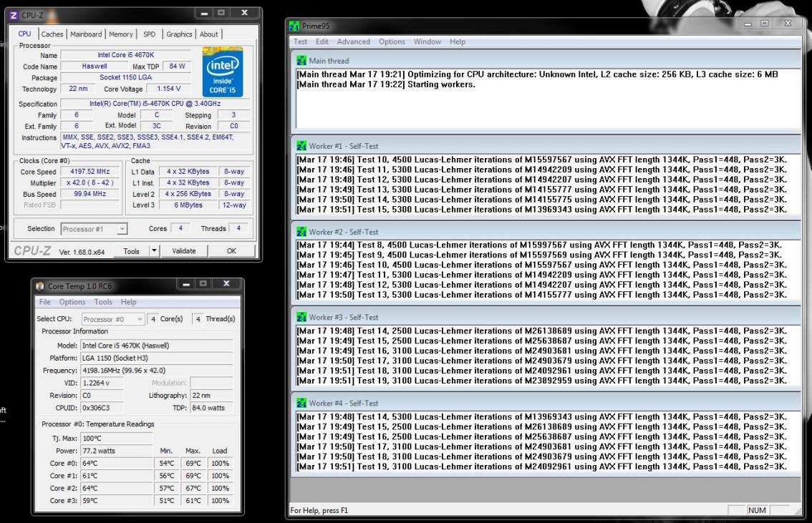Click the Validate button in CPU-Z
812x523 pixels.
pos(184,251)
